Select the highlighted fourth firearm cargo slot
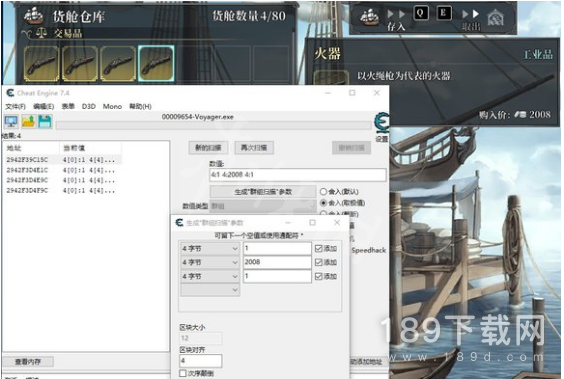The height and width of the screenshot is (379, 564). pyautogui.click(x=156, y=64)
